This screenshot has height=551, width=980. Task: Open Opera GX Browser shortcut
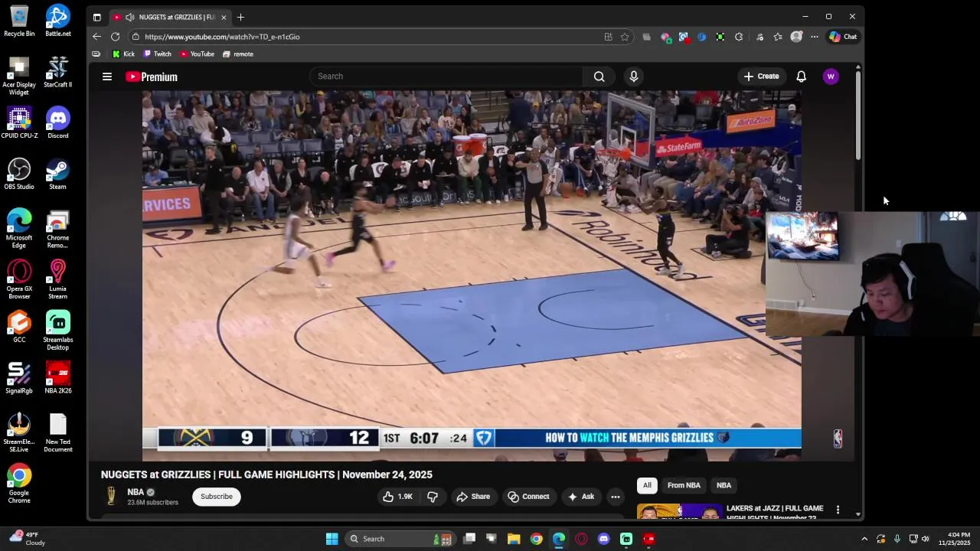point(19,279)
